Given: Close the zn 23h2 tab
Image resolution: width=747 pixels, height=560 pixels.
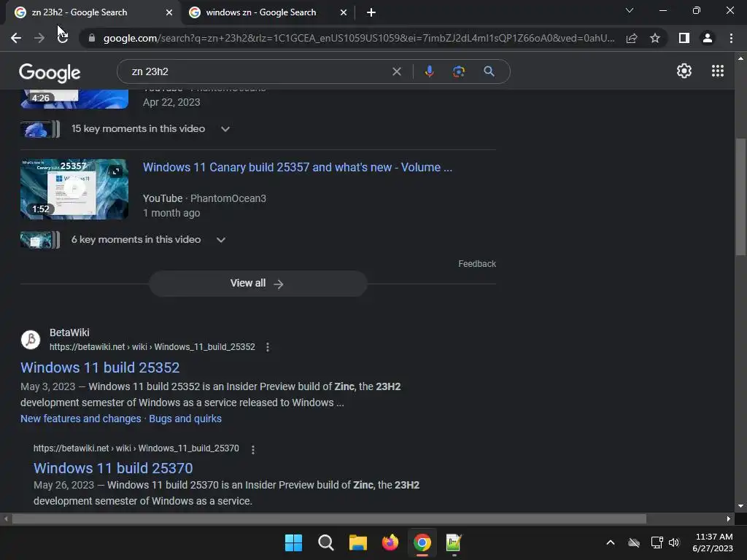Looking at the screenshot, I should tap(169, 12).
